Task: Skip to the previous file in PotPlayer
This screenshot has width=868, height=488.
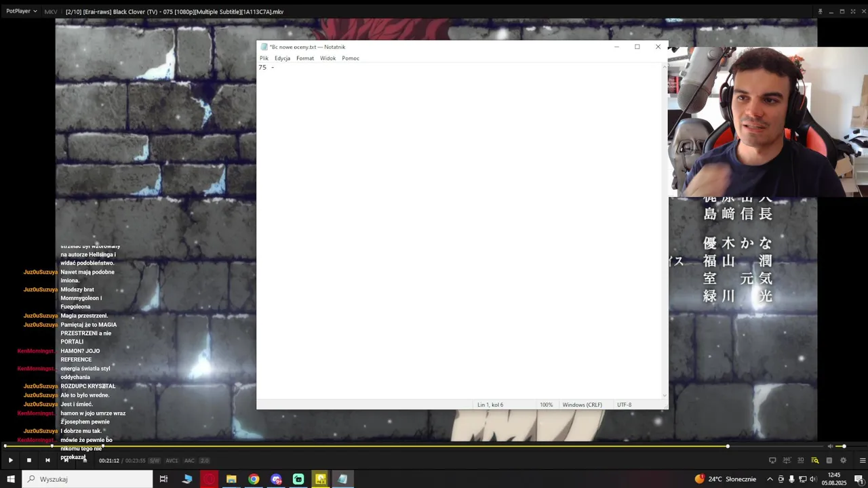Action: coord(47,460)
